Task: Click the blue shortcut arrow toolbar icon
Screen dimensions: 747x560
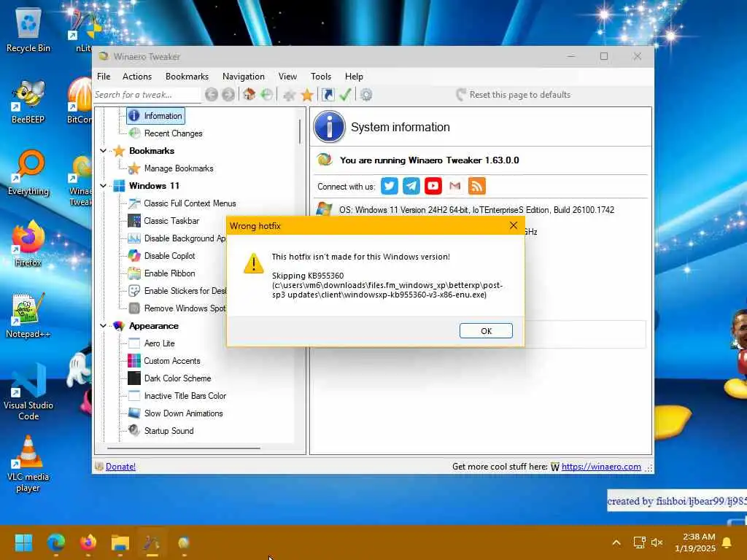Action: click(x=328, y=94)
